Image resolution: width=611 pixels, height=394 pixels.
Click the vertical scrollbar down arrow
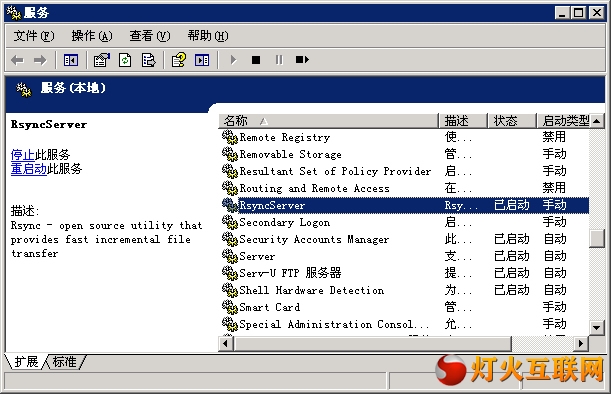coord(597,327)
